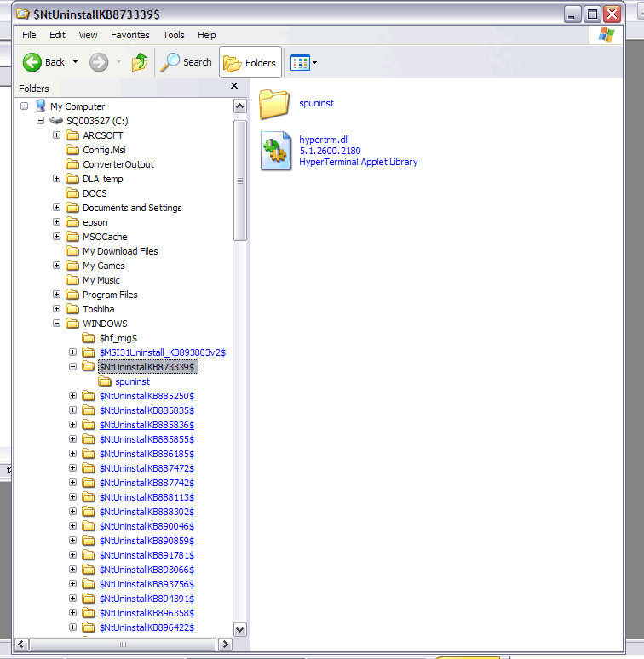Image resolution: width=644 pixels, height=659 pixels.
Task: Collapse the My Computer tree node
Action: [x=25, y=106]
